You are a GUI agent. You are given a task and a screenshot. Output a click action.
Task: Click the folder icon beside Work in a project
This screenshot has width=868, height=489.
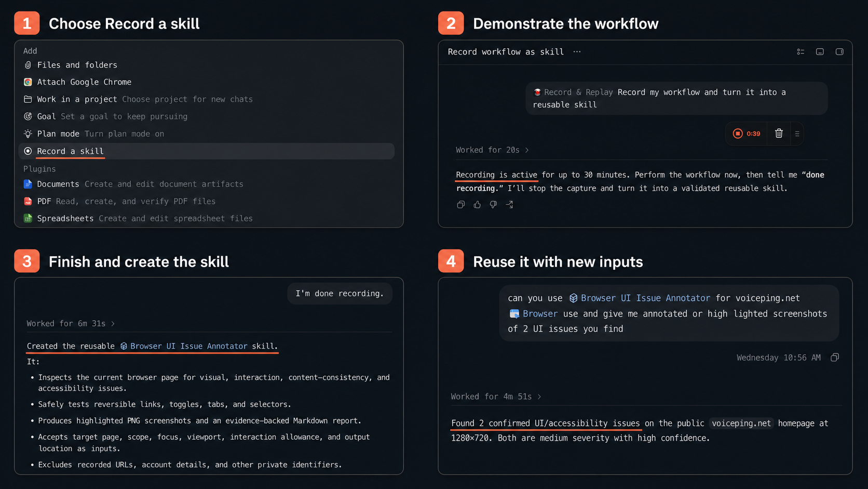click(x=28, y=99)
